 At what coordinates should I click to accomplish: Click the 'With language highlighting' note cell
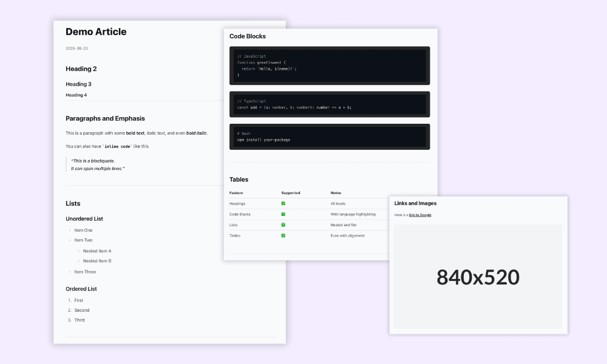tap(353, 214)
